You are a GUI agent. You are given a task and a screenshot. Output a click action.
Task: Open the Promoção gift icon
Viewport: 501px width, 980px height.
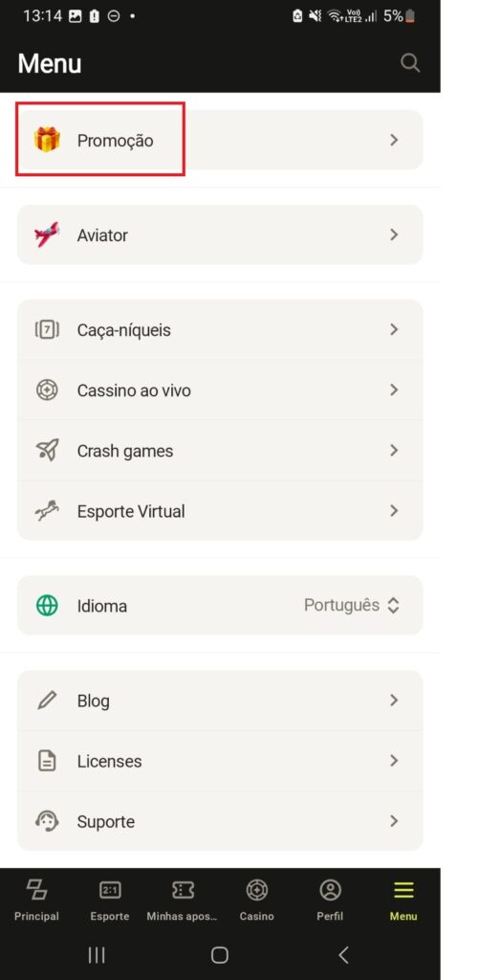[x=47, y=140]
